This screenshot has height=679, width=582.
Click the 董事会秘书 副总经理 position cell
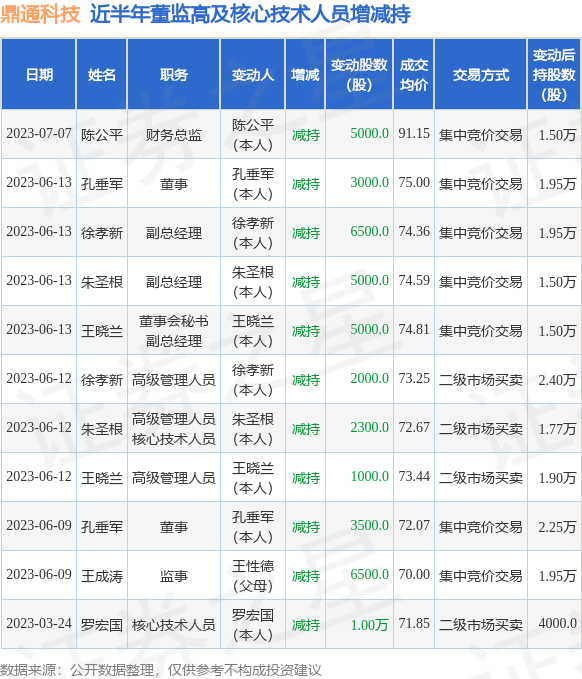(174, 331)
